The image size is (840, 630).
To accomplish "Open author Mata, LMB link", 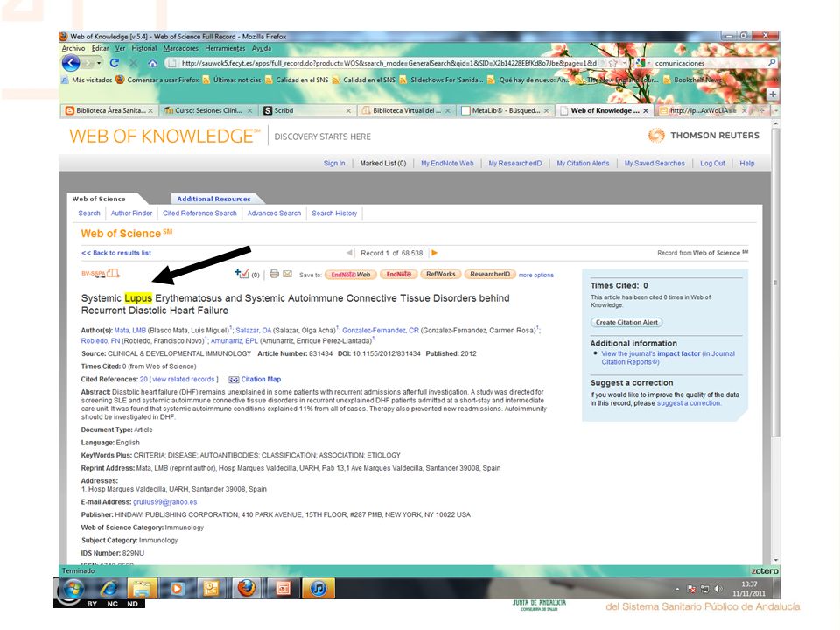I will click(130, 331).
